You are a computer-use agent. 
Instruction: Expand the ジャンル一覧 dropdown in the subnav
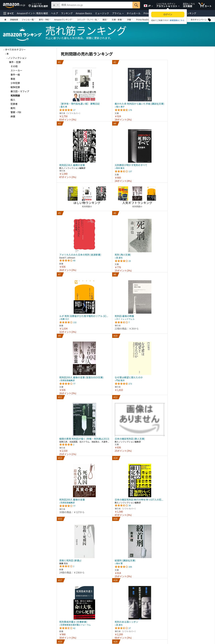pyautogui.click(x=28, y=20)
